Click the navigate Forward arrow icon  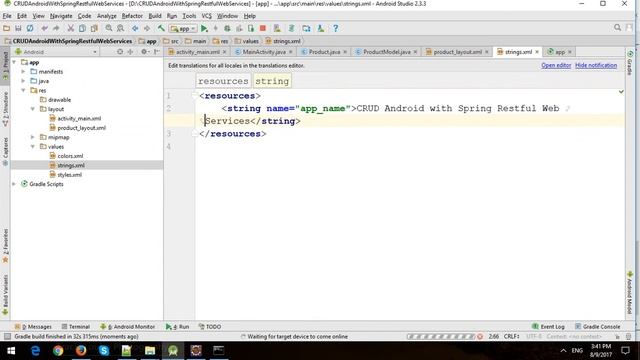[147, 28]
